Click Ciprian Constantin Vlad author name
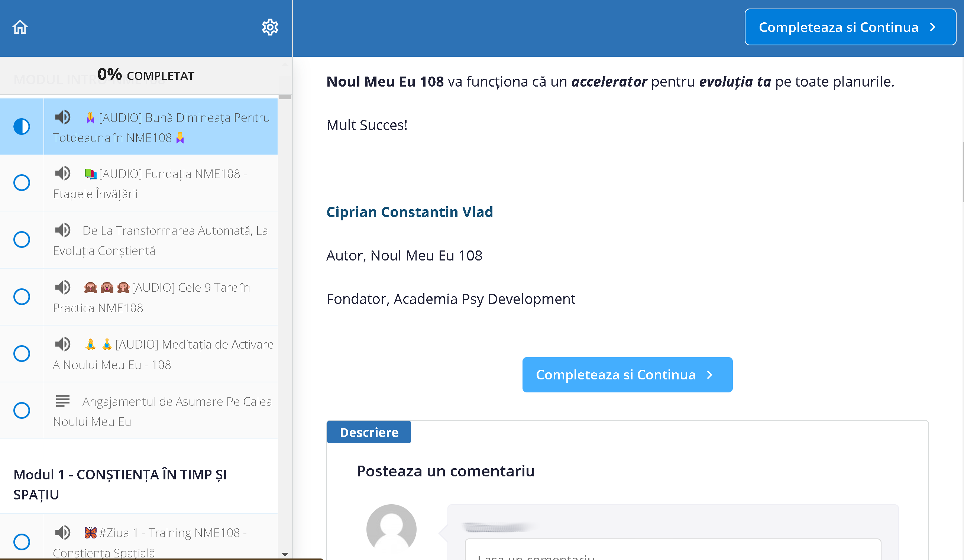This screenshot has width=964, height=560. tap(410, 212)
